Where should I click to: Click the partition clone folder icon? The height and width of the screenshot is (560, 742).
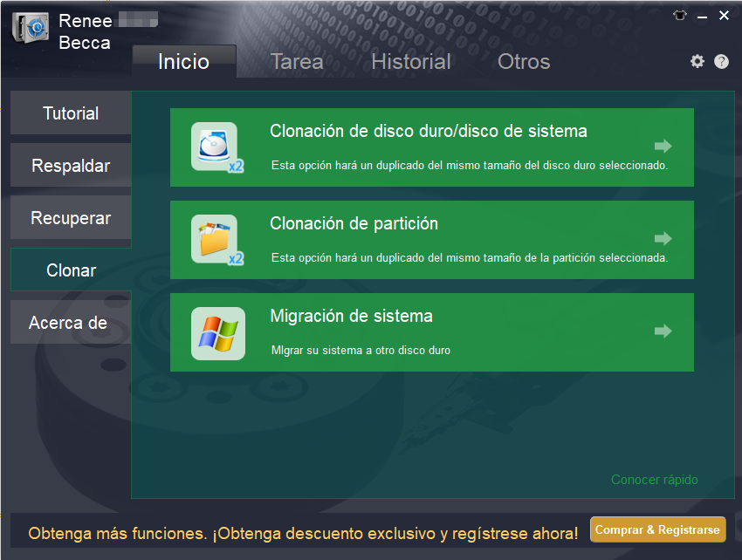pos(216,239)
